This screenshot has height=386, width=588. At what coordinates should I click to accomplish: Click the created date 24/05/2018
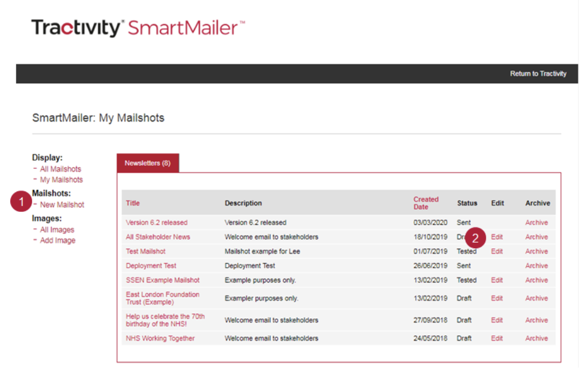[431, 338]
